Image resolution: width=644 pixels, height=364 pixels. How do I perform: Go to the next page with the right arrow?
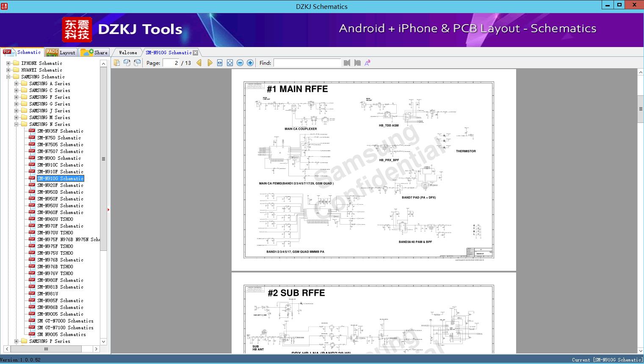[x=210, y=63]
